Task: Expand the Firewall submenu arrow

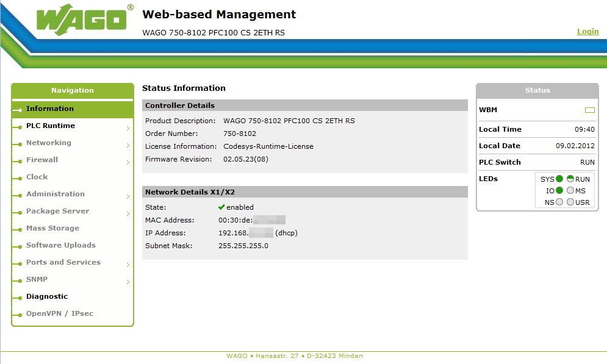Action: (x=128, y=162)
